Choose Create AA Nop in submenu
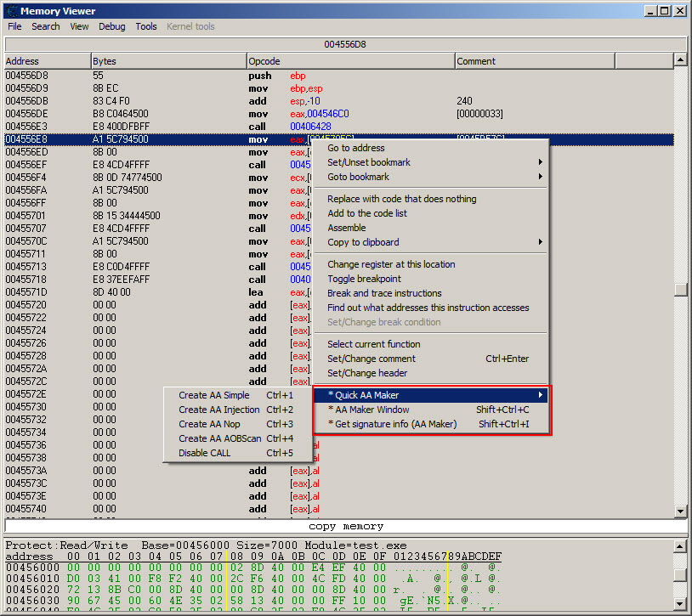This screenshot has height=616, width=692. (237, 424)
